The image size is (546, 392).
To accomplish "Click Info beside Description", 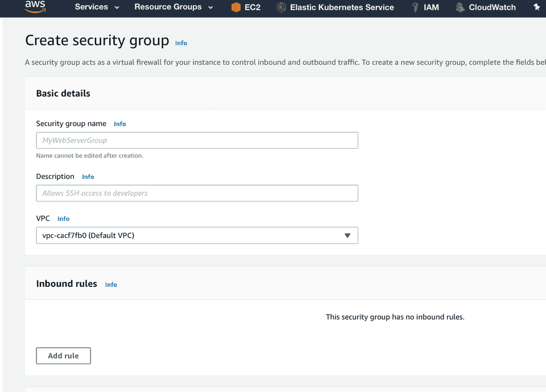I will pos(88,176).
